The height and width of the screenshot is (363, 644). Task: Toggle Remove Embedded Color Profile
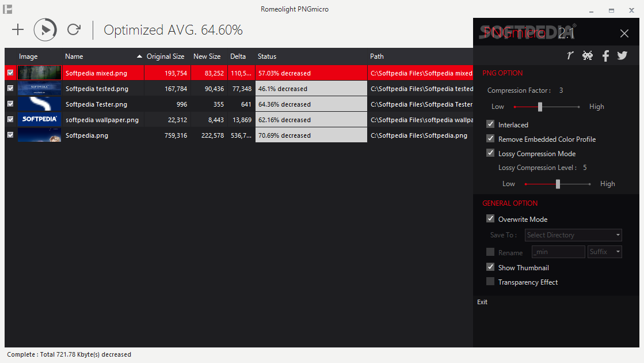490,138
